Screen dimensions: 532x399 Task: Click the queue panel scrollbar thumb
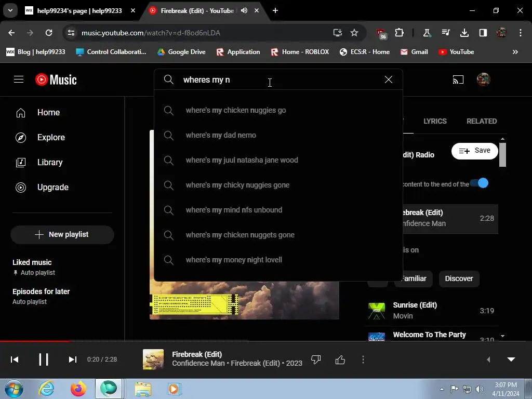pyautogui.click(x=502, y=155)
